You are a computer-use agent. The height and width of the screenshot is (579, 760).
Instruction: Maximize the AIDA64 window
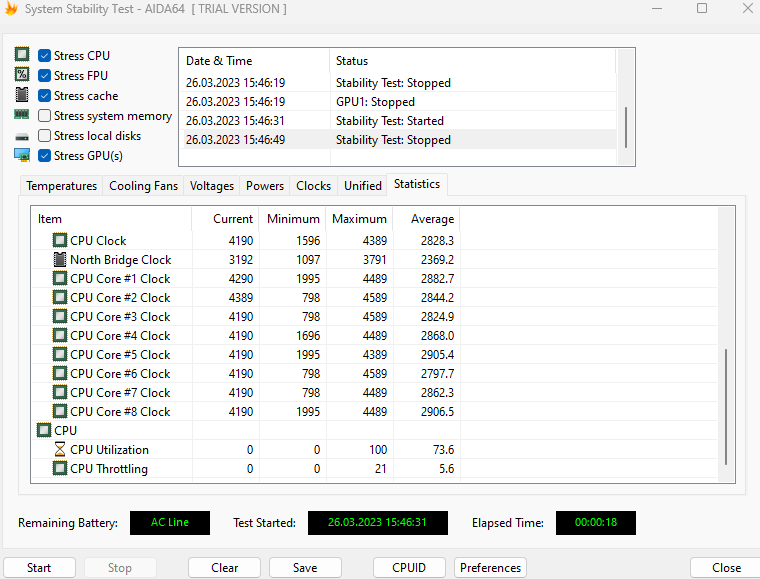click(702, 8)
